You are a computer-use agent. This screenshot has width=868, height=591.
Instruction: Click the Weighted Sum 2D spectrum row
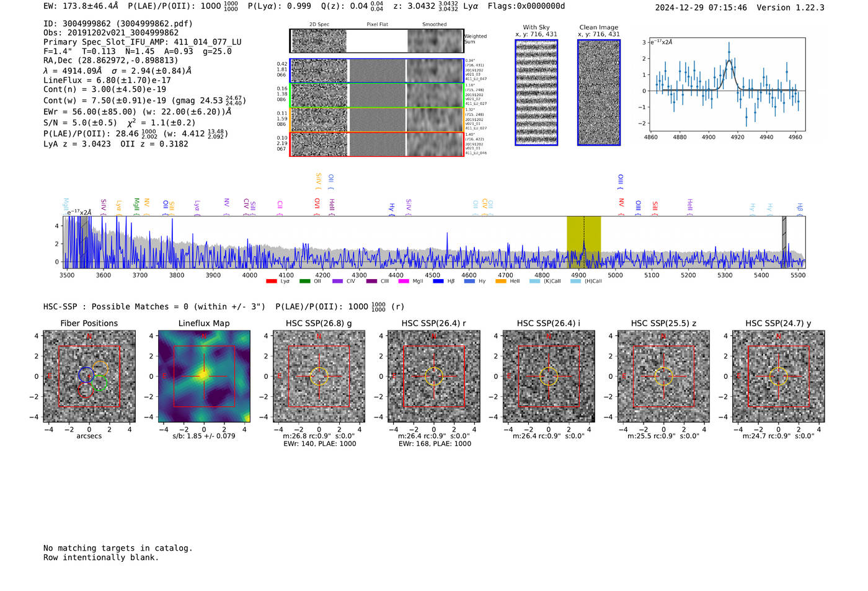pyautogui.click(x=376, y=41)
